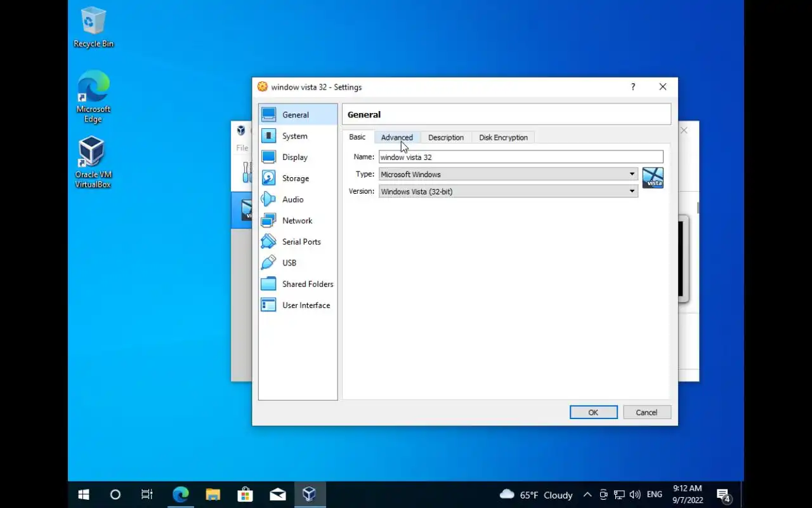812x508 pixels.
Task: Open Cortana search circle in taskbar
Action: point(115,495)
